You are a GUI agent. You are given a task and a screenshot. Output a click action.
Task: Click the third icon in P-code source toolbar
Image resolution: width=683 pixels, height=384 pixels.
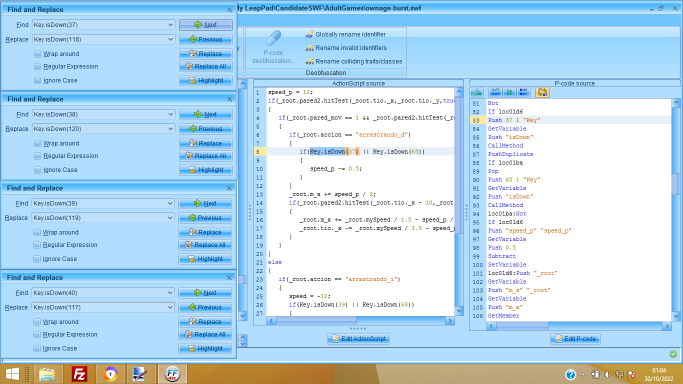[509, 92]
